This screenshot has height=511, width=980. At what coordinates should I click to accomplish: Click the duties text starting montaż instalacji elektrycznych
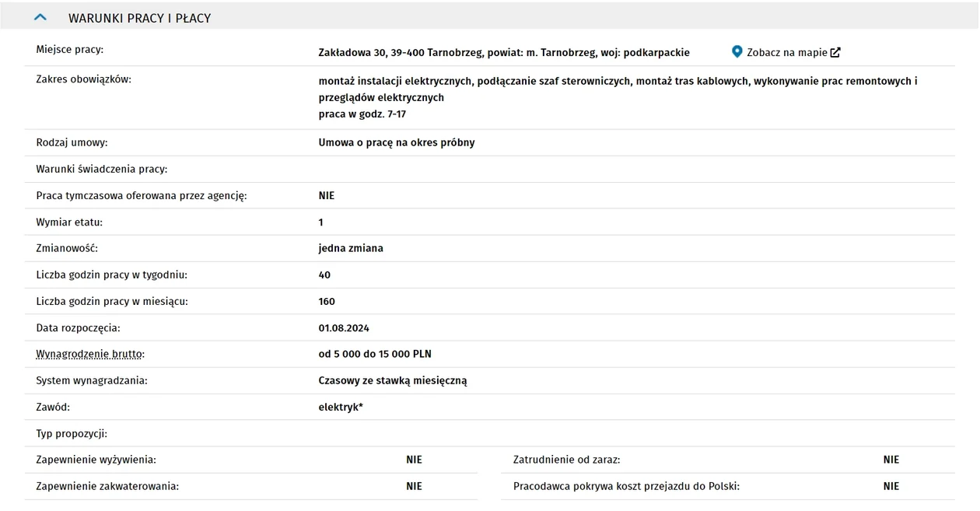click(x=618, y=89)
